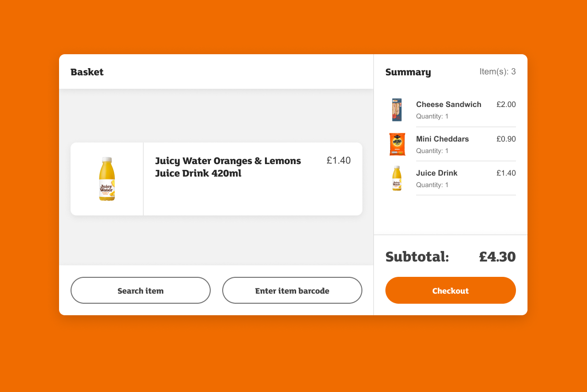
Task: Click the £1.40 price in basket card
Action: (339, 161)
